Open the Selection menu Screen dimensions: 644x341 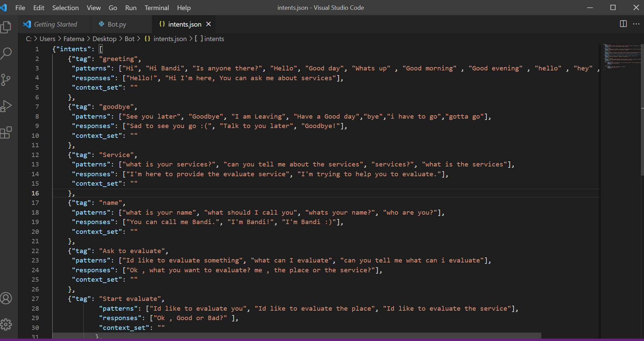pos(65,8)
